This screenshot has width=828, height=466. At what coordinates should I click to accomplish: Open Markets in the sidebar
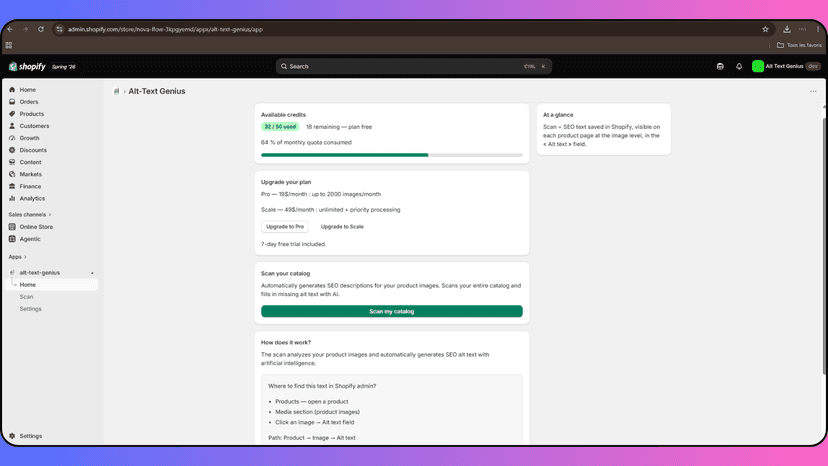pyautogui.click(x=30, y=174)
